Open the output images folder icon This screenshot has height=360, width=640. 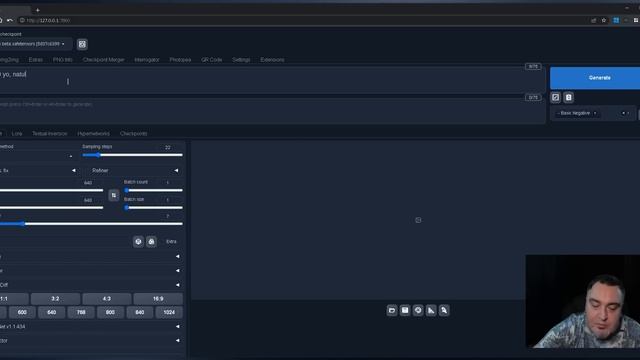(392, 311)
